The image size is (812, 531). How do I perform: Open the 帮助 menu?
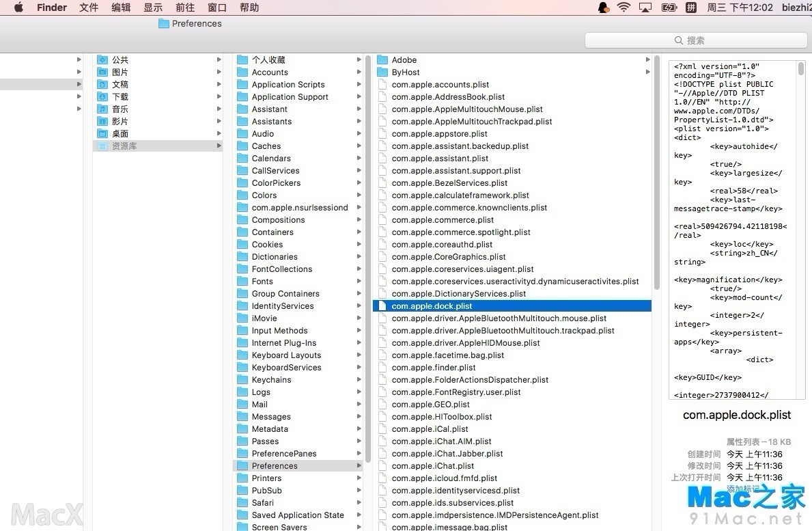pyautogui.click(x=249, y=8)
